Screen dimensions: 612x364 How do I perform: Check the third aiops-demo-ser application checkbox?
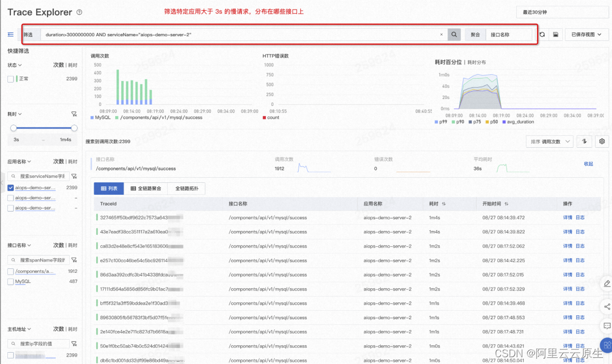tap(11, 208)
